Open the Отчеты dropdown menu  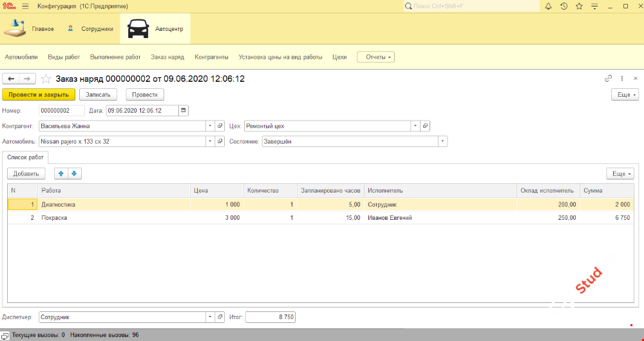pos(375,57)
